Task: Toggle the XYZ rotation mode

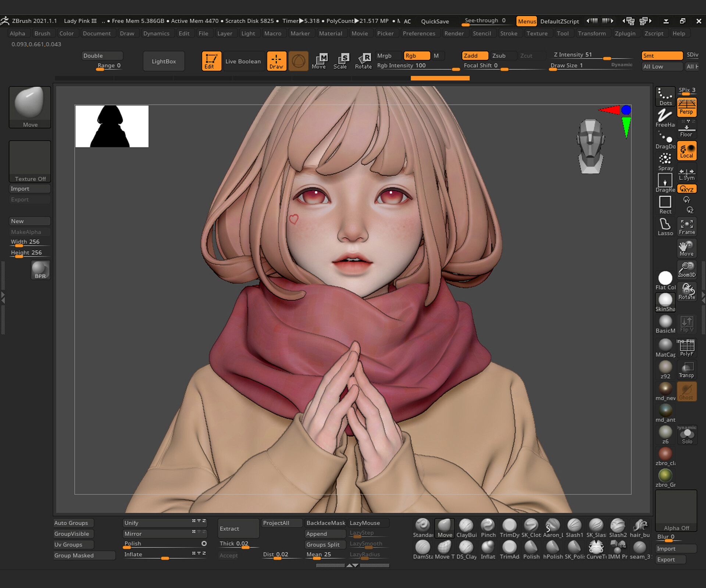Action: [x=687, y=189]
